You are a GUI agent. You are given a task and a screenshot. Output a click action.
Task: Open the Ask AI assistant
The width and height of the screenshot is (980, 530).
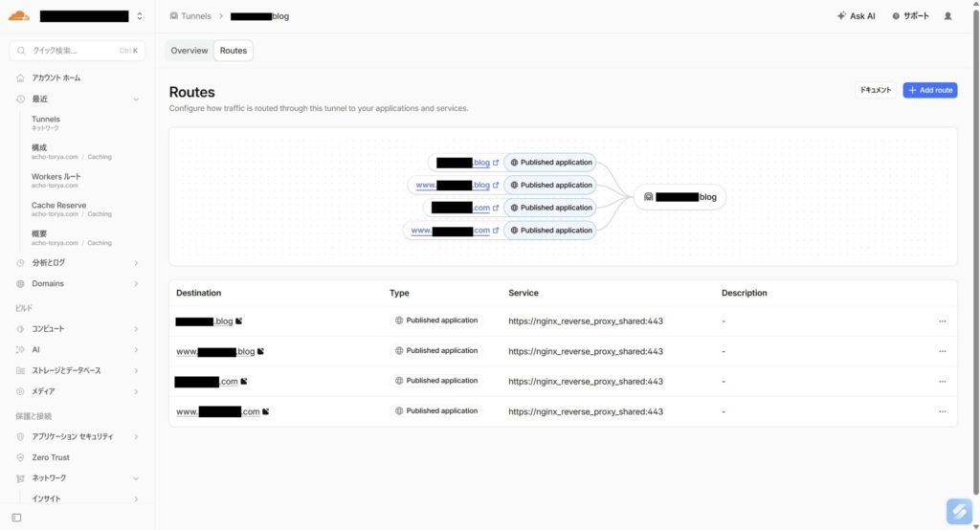point(857,16)
